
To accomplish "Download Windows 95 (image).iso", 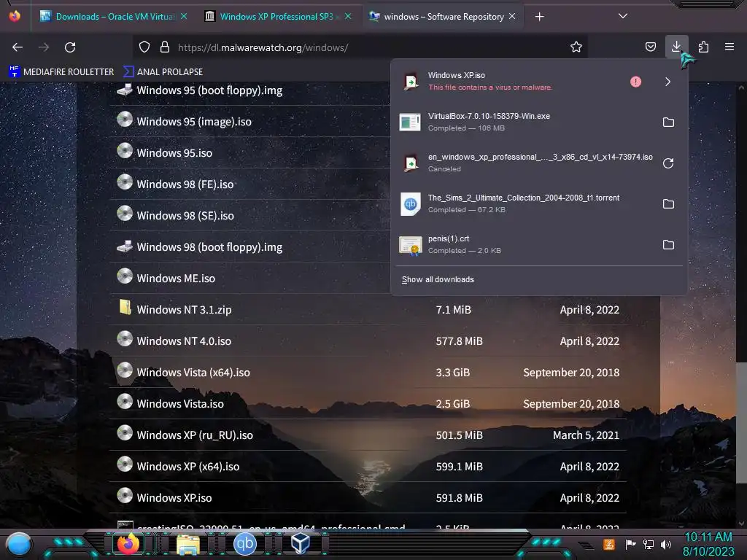I will click(194, 122).
